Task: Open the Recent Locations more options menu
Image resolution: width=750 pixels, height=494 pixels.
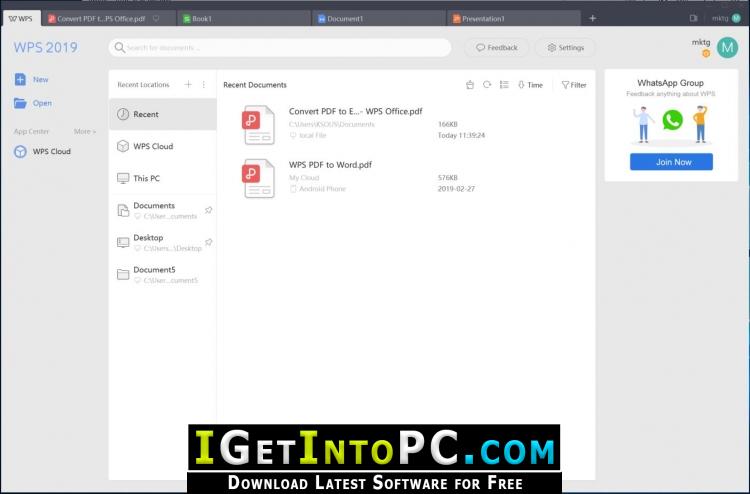Action: 204,85
